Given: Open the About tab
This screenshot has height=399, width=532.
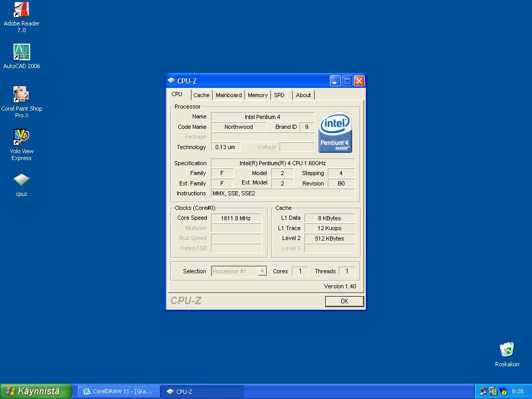Looking at the screenshot, I should (303, 96).
